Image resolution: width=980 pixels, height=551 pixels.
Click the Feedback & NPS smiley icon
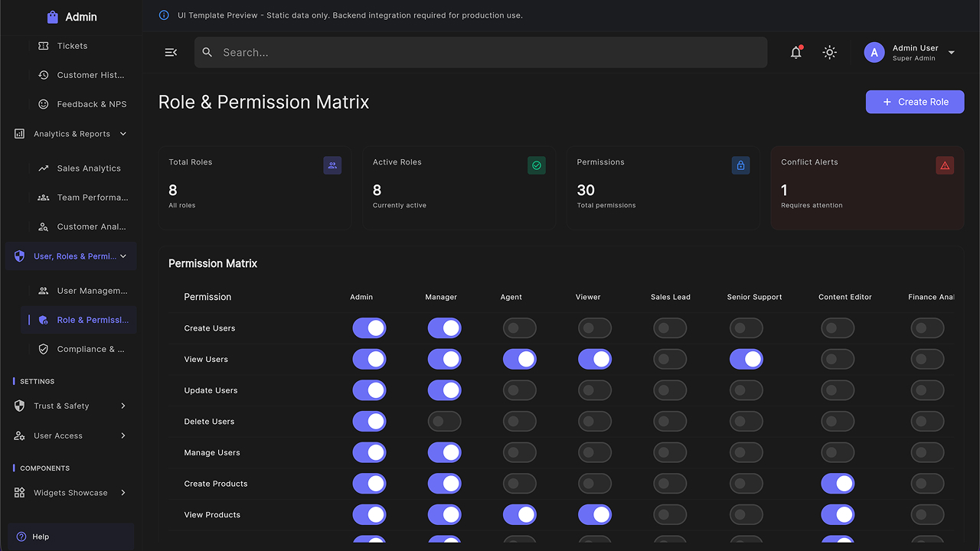point(44,104)
